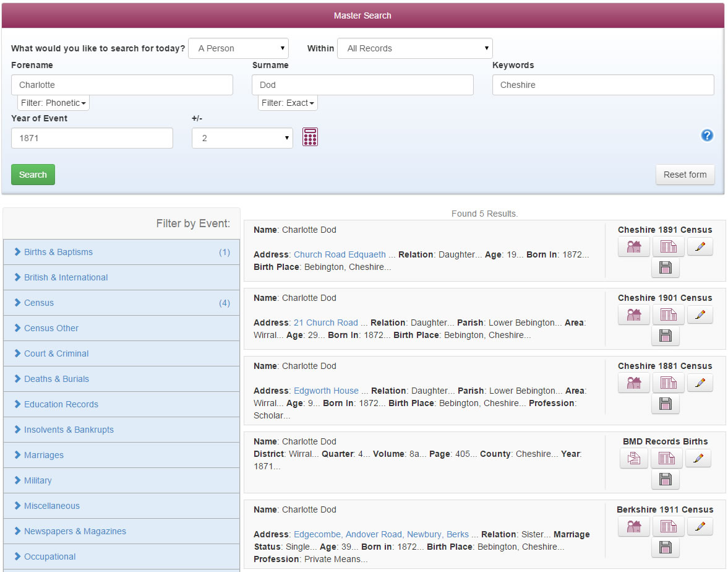Select the 'Found 5 Results.' text
This screenshot has width=728, height=572.
[485, 214]
